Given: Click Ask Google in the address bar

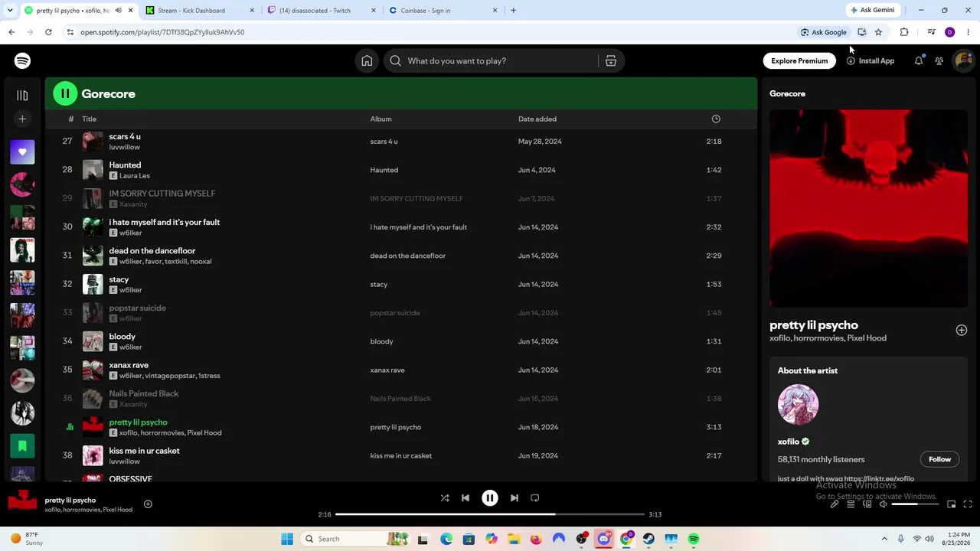Looking at the screenshot, I should 823,32.
